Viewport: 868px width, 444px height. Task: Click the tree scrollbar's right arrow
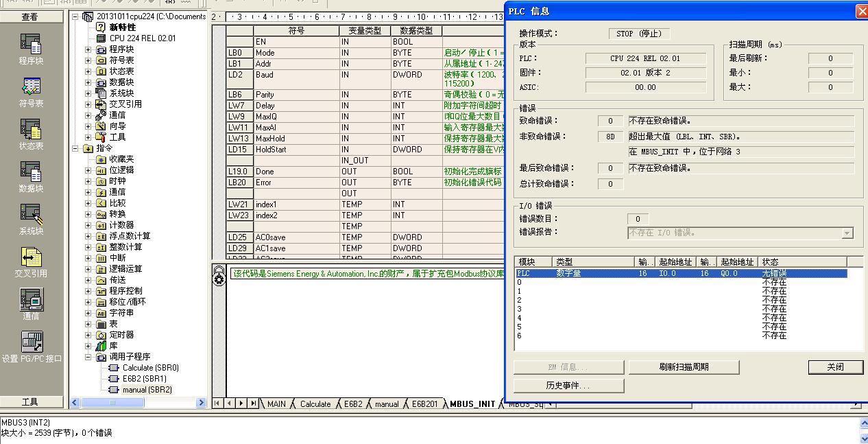click(x=202, y=403)
